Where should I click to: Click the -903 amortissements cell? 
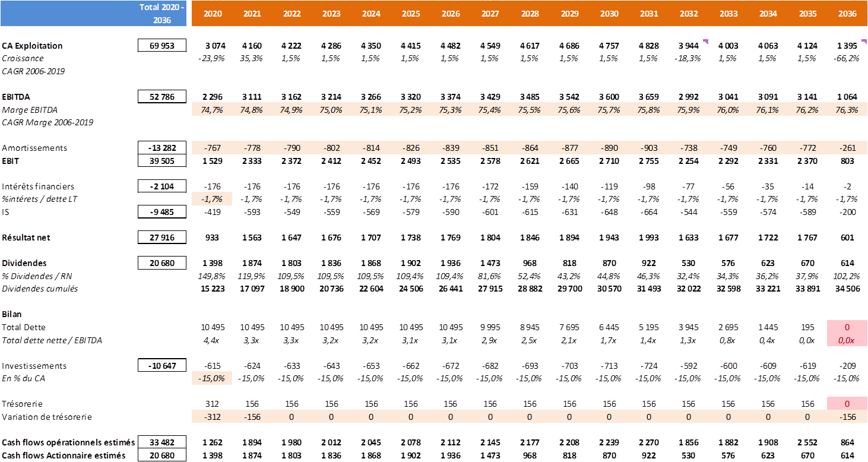pyautogui.click(x=649, y=148)
